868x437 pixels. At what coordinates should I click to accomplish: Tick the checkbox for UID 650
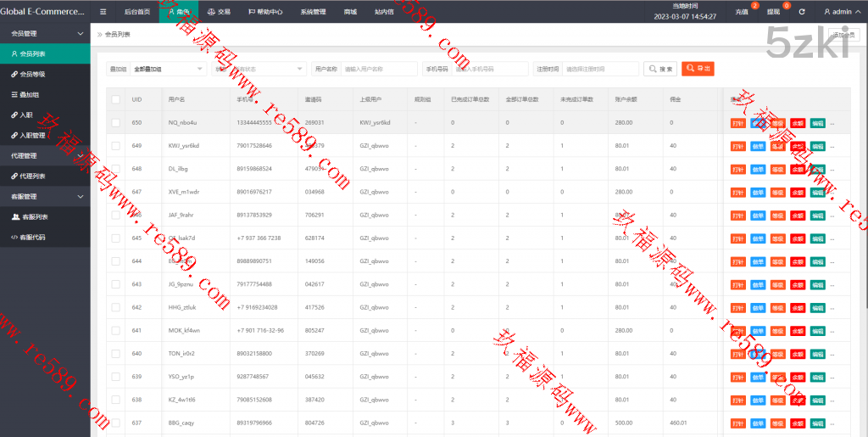[x=116, y=122]
